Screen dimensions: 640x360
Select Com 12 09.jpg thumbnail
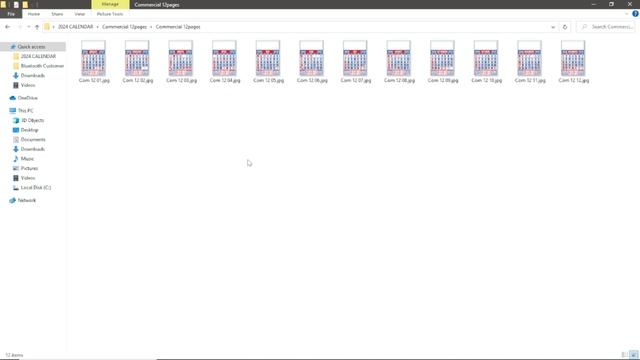point(442,58)
